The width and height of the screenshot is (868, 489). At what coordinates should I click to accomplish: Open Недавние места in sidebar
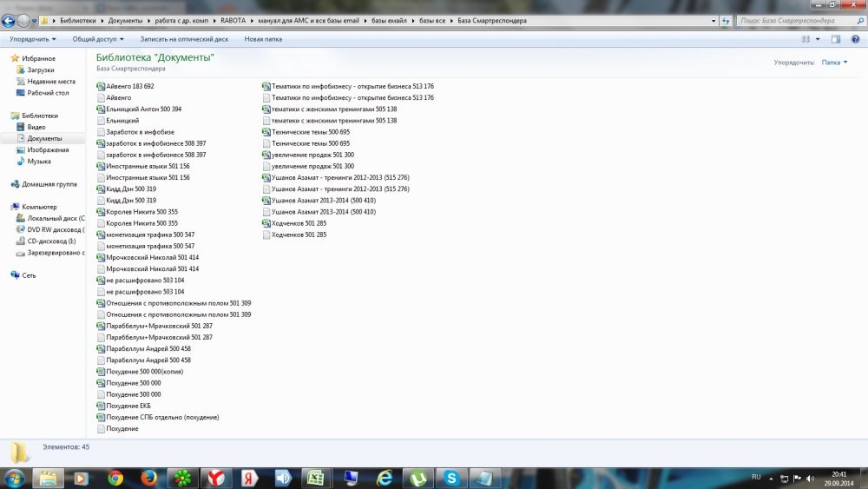tap(46, 82)
